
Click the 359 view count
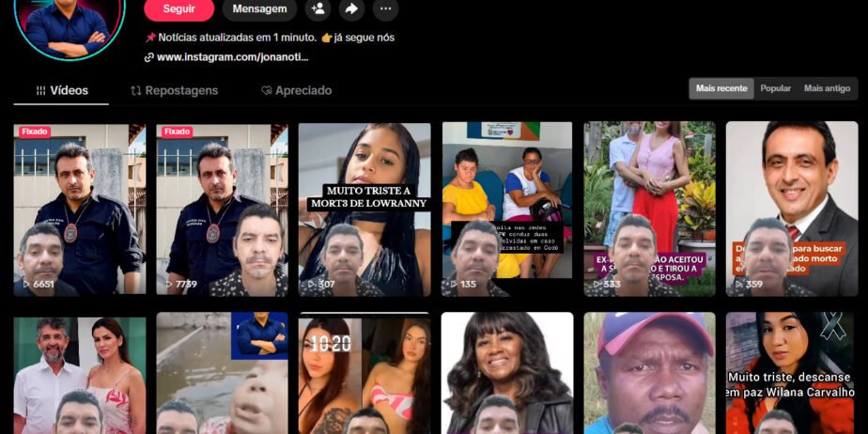pos(754,284)
